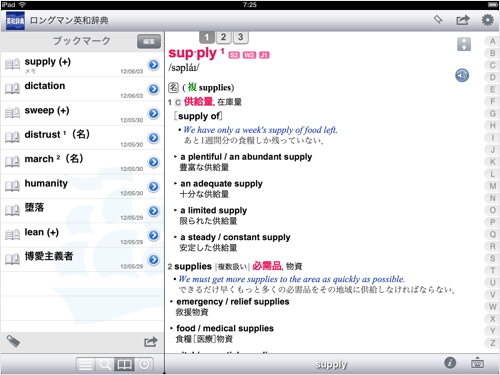This screenshot has height=375, width=500.
Task: Open detail arrow for humanity bookmark
Action: point(154,186)
